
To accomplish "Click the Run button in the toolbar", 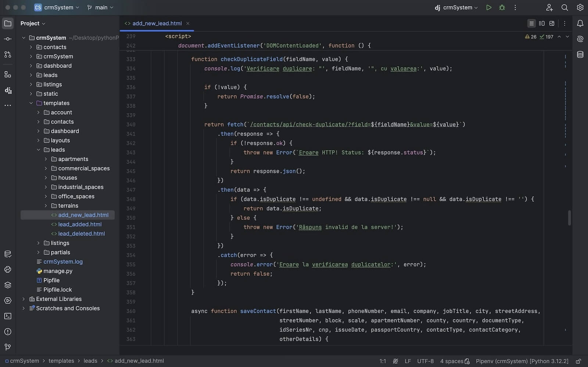I will pos(488,7).
